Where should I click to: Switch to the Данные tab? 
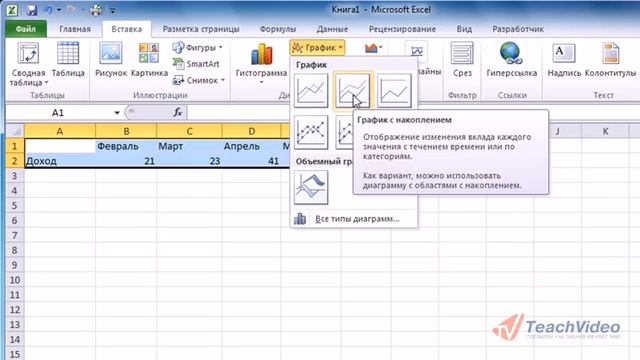[x=332, y=29]
